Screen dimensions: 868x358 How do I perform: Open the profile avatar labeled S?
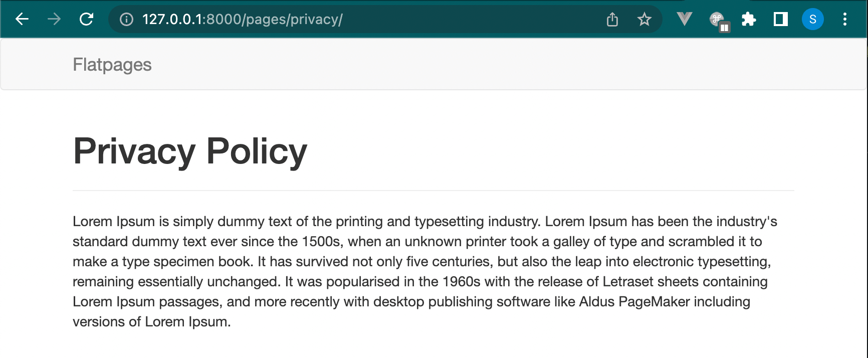[813, 20]
